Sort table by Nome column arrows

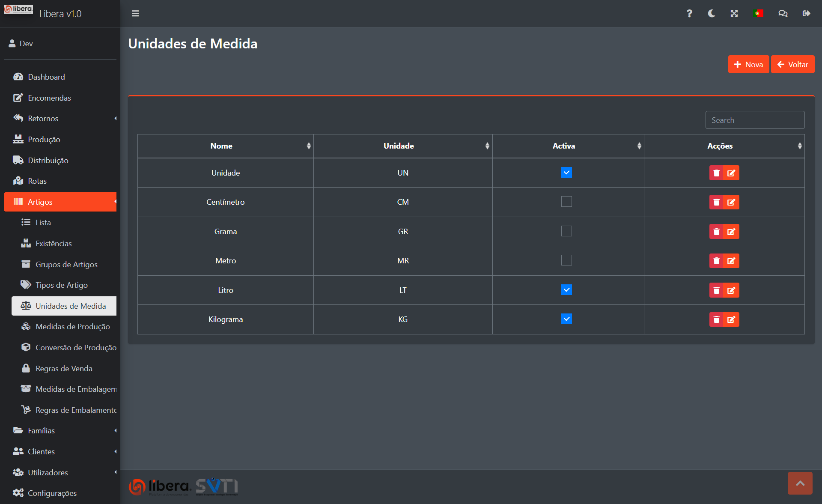(309, 146)
